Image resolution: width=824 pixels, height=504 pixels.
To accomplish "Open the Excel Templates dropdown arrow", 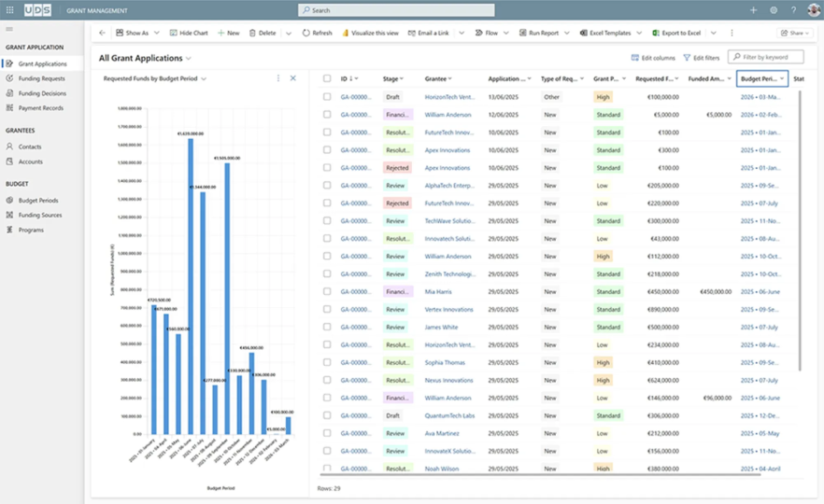I will point(639,33).
